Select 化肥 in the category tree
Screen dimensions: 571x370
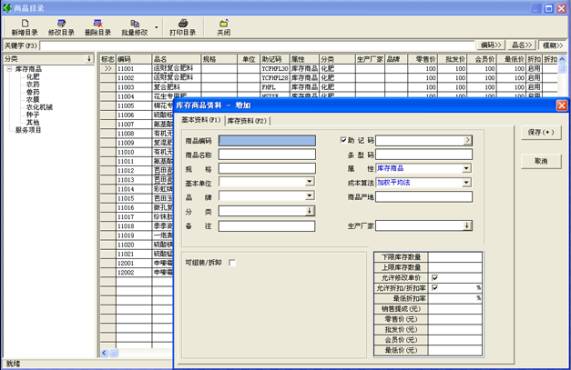(x=33, y=76)
